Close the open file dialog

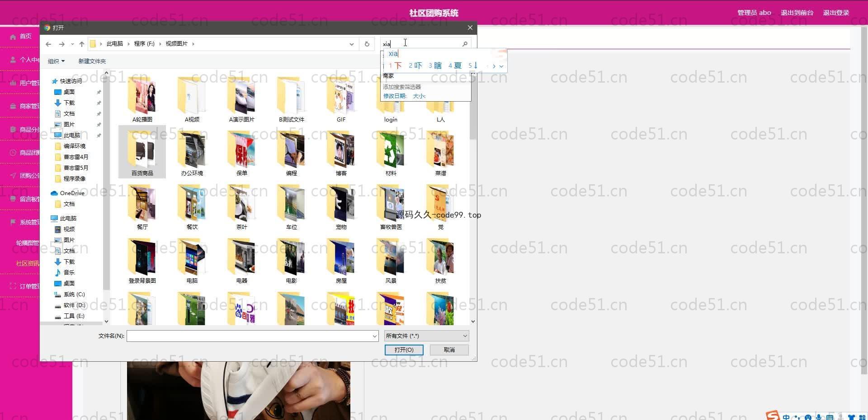(x=470, y=28)
